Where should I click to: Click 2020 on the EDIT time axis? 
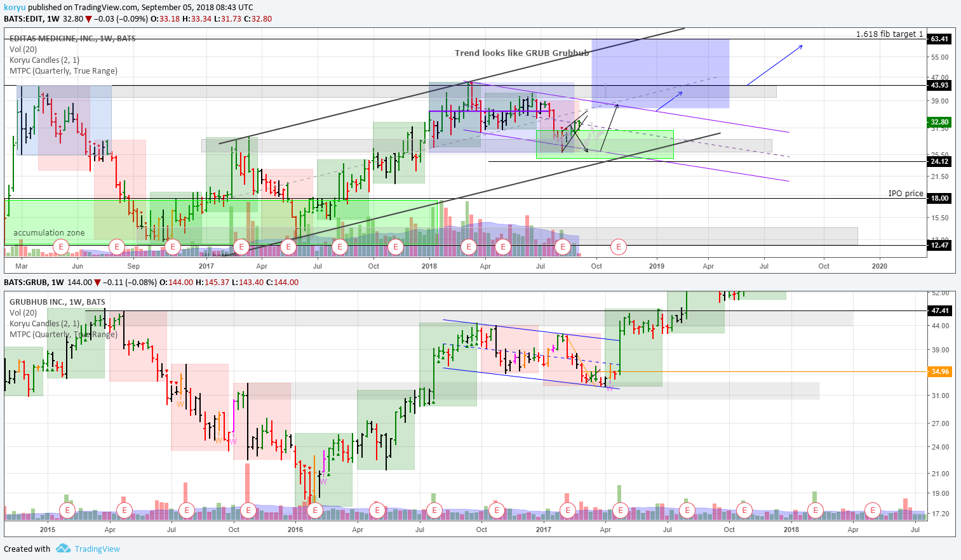[x=879, y=266]
